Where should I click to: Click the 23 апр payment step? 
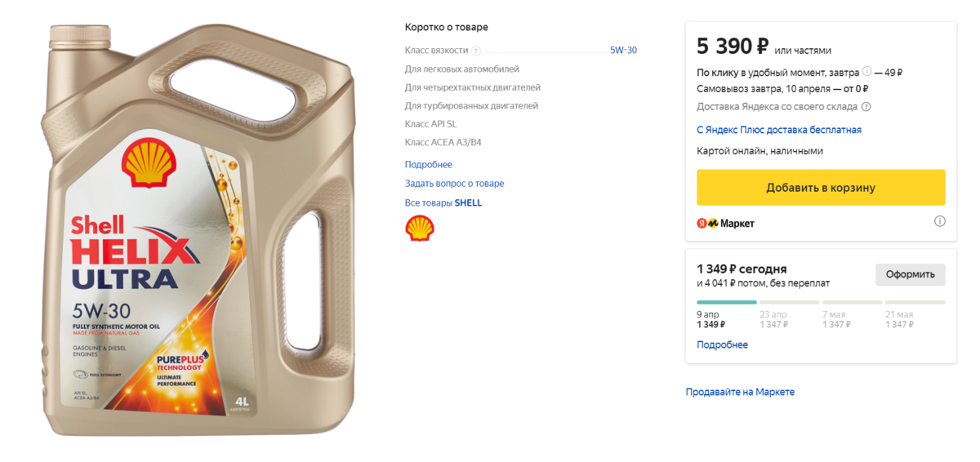click(773, 319)
